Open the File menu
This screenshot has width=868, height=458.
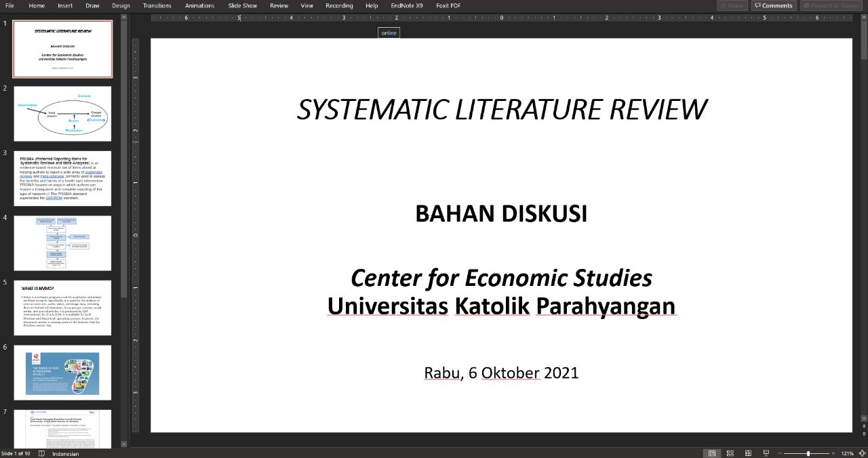tap(9, 5)
